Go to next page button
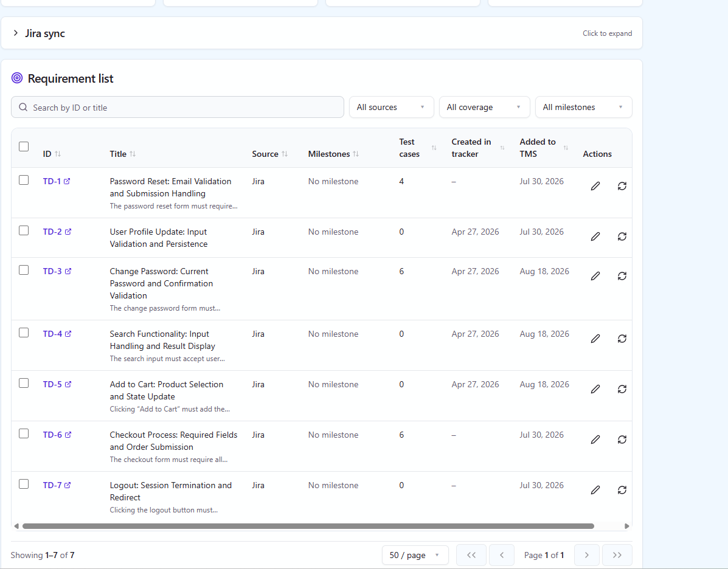Screen dimensions: 728x569 [586, 555]
